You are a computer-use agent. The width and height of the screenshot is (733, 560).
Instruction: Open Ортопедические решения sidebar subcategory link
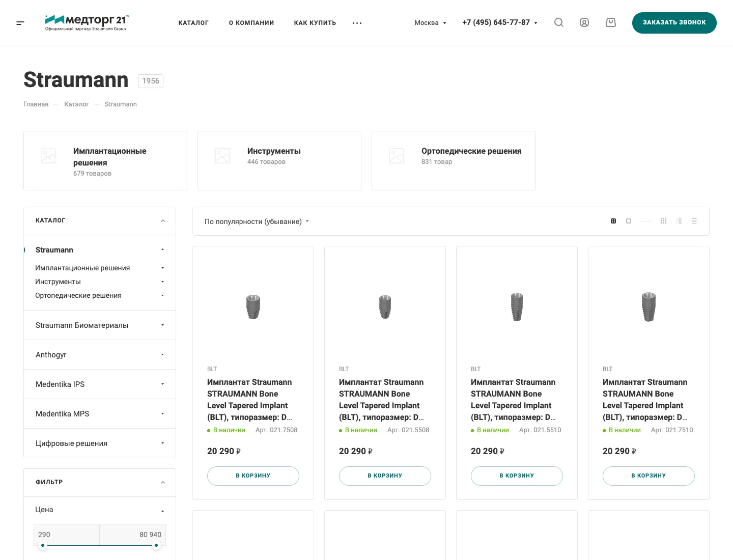coord(78,295)
